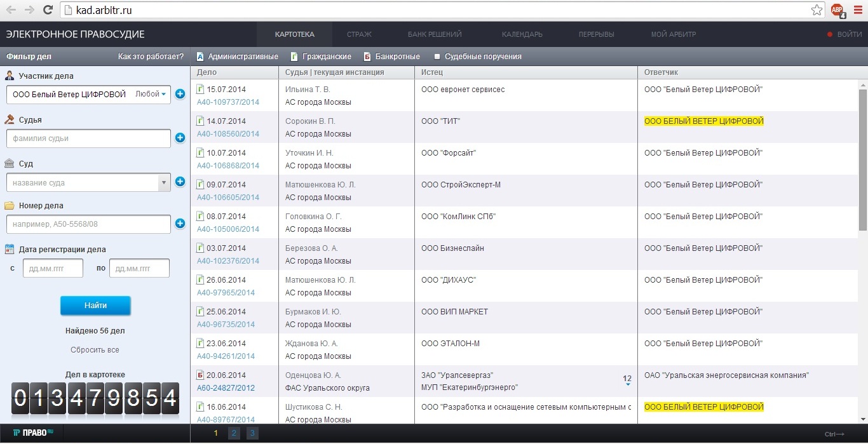The height and width of the screenshot is (444, 868).
Task: Add another judge with plus icon
Action: tap(180, 138)
